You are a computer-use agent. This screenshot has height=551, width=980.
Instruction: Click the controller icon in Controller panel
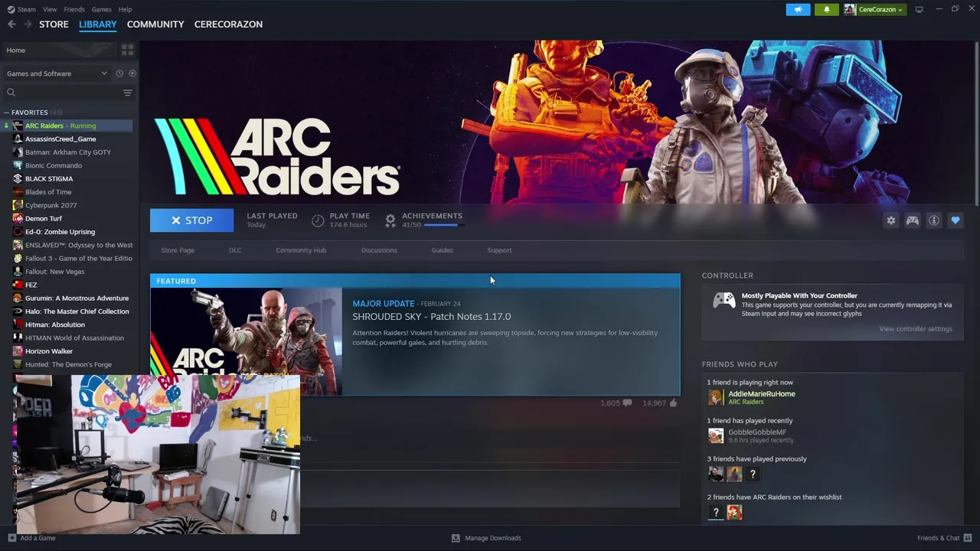click(724, 302)
